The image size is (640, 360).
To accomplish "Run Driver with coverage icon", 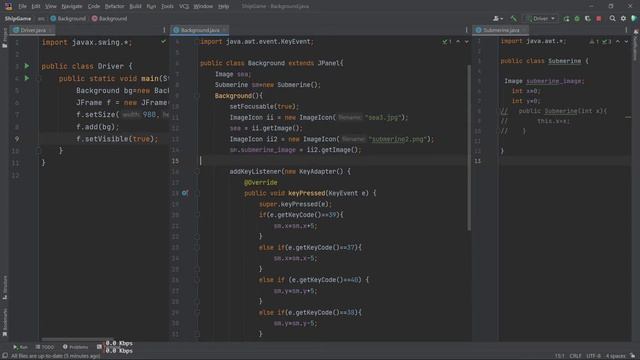I will click(x=588, y=18).
